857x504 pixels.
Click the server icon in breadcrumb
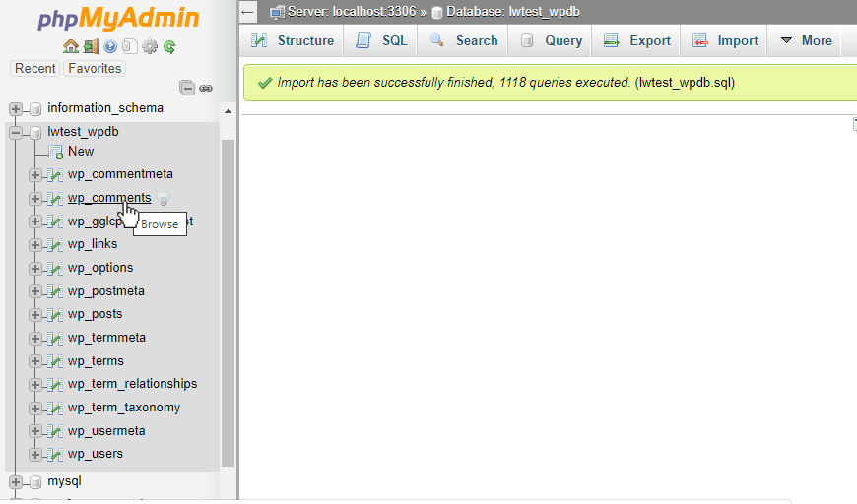coord(277,12)
